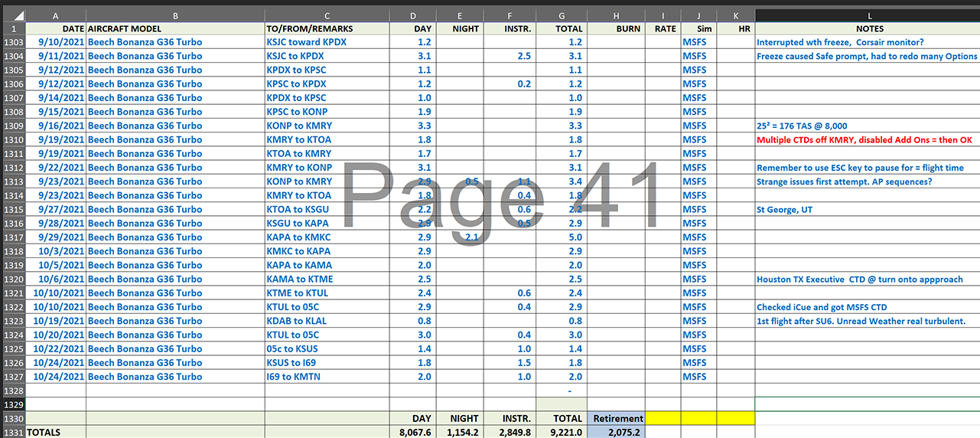Select cell 'KDAB to KLAL'

tap(327, 321)
